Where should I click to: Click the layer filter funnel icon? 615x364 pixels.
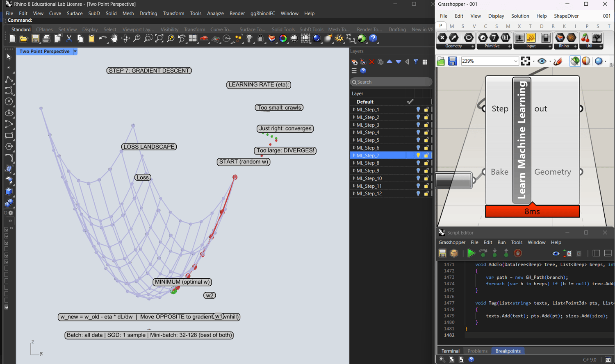[416, 62]
